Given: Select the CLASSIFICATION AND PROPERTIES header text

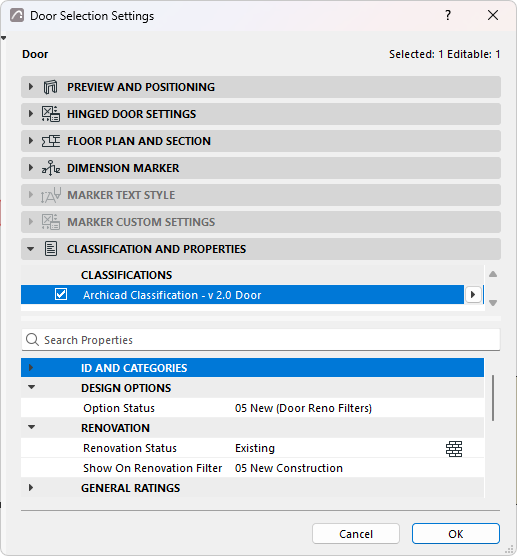Looking at the screenshot, I should coord(156,249).
